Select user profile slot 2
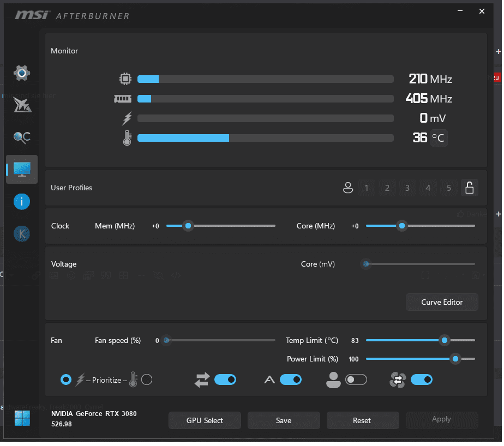Viewport: 504px width, 446px height. (388, 188)
